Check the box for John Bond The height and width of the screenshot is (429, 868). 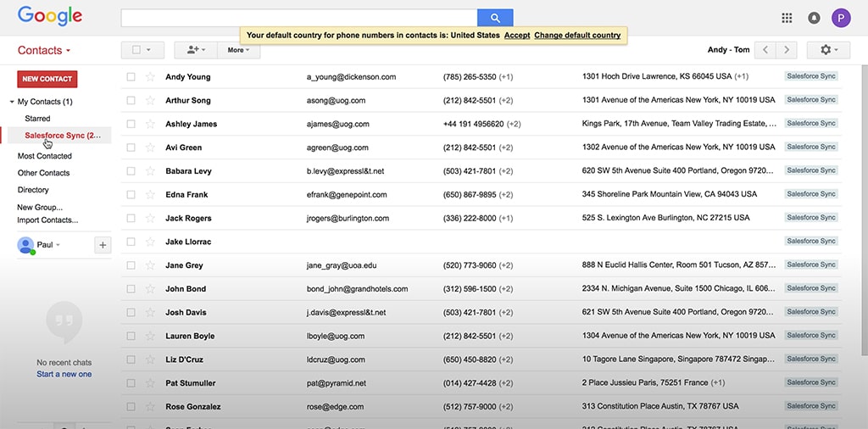click(131, 288)
